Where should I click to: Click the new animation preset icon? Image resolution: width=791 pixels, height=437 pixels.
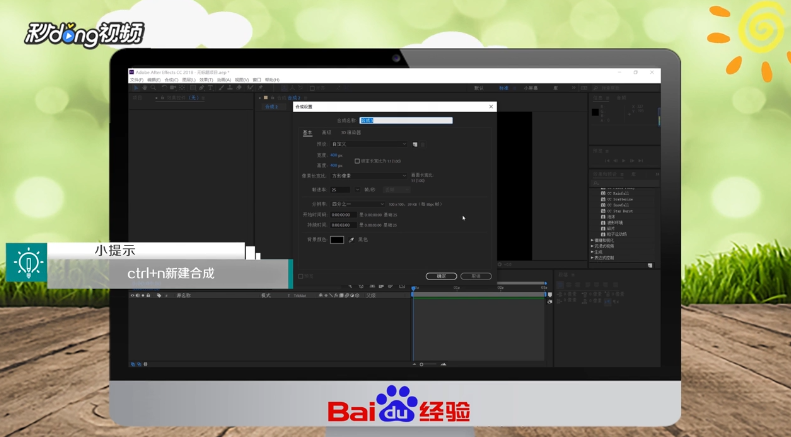pos(650,265)
